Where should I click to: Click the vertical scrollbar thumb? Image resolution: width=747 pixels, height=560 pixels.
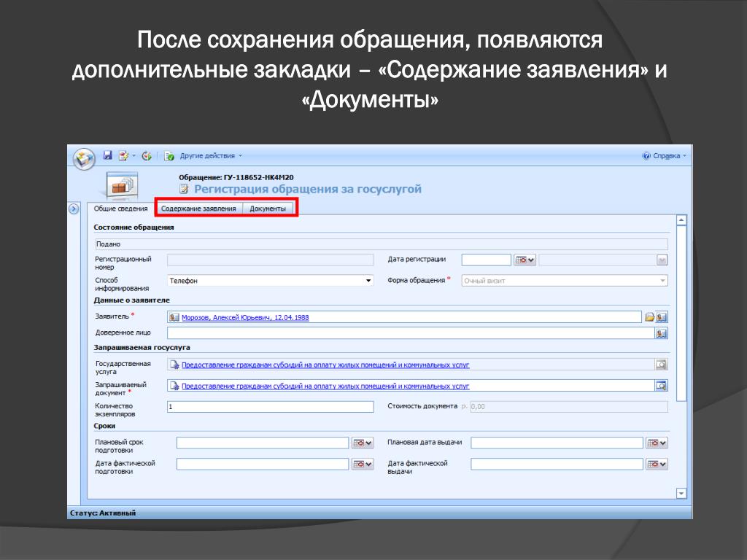coord(681,313)
